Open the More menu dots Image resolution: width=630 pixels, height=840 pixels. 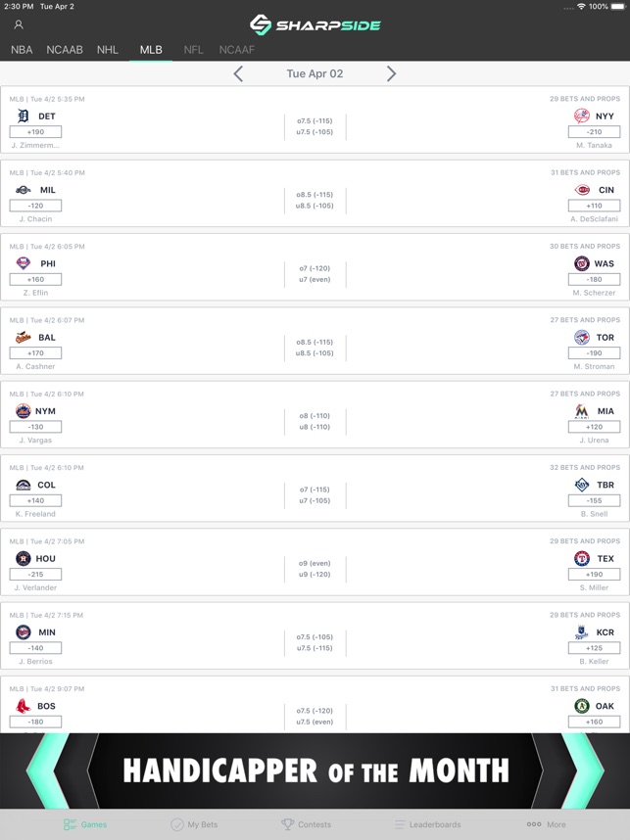[x=546, y=824]
